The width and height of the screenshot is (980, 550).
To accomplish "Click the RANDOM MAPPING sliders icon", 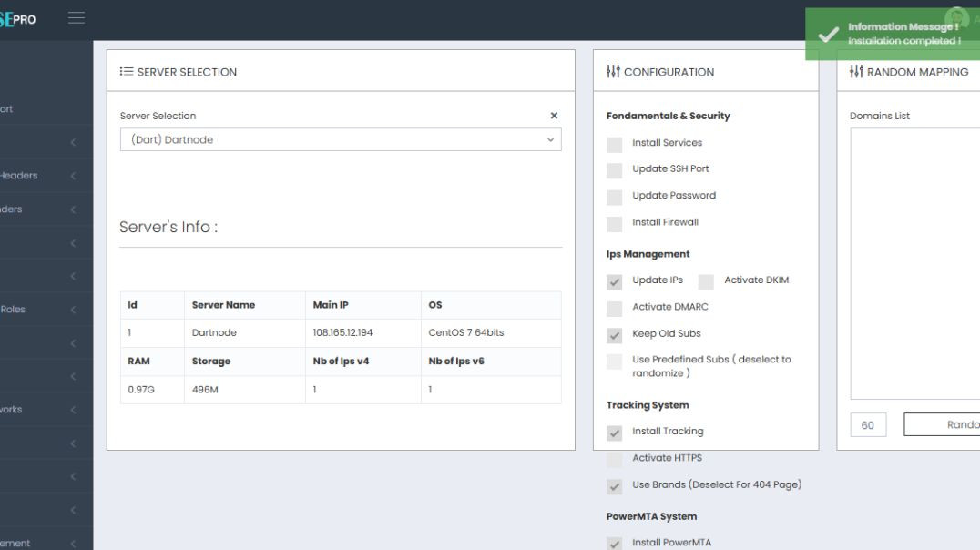I will click(857, 71).
